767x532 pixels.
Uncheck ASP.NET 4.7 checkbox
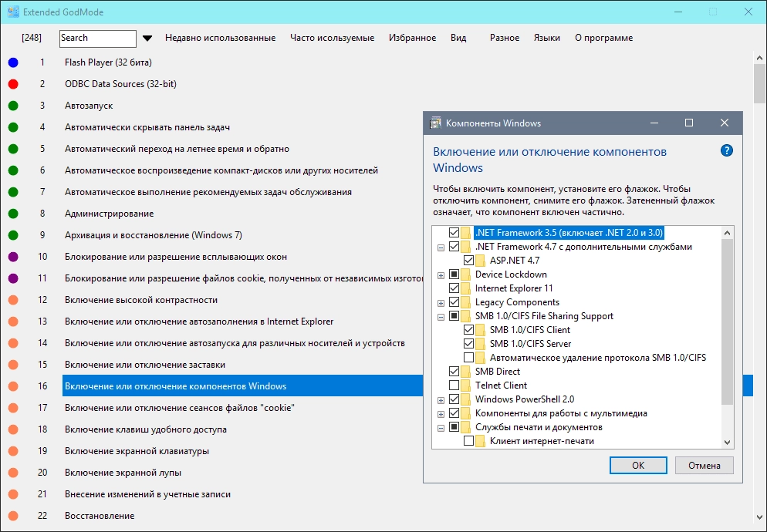tap(468, 261)
